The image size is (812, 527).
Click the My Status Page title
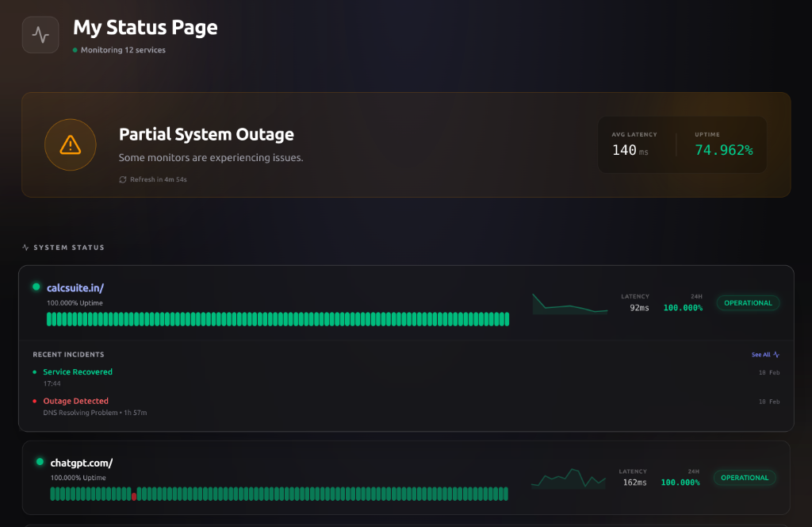[145, 28]
